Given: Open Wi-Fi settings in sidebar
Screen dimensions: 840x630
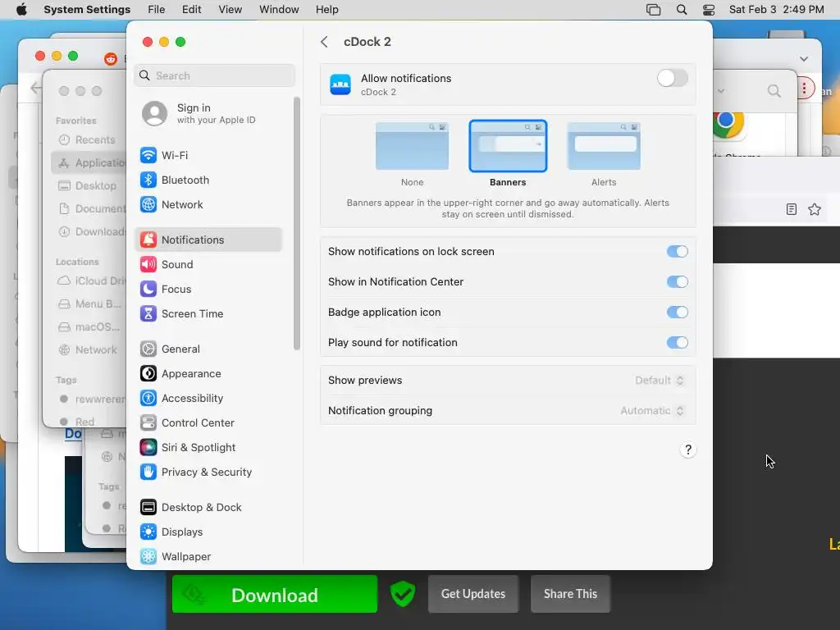Looking at the screenshot, I should 208,155.
